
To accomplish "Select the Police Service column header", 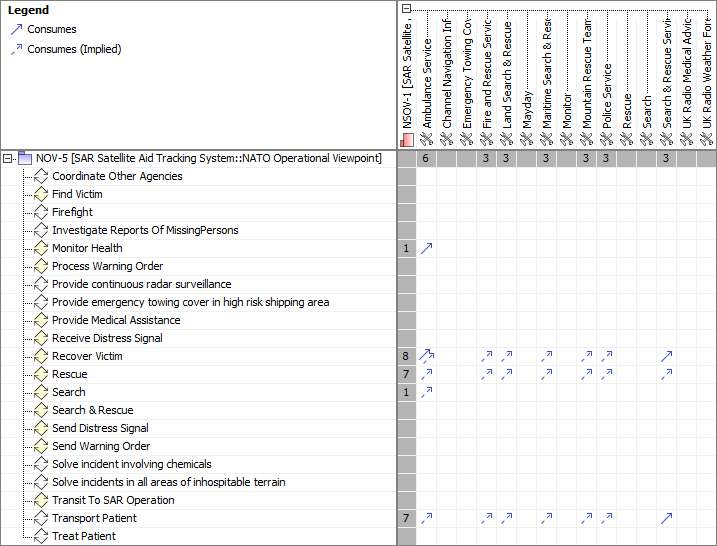I will (x=606, y=96).
